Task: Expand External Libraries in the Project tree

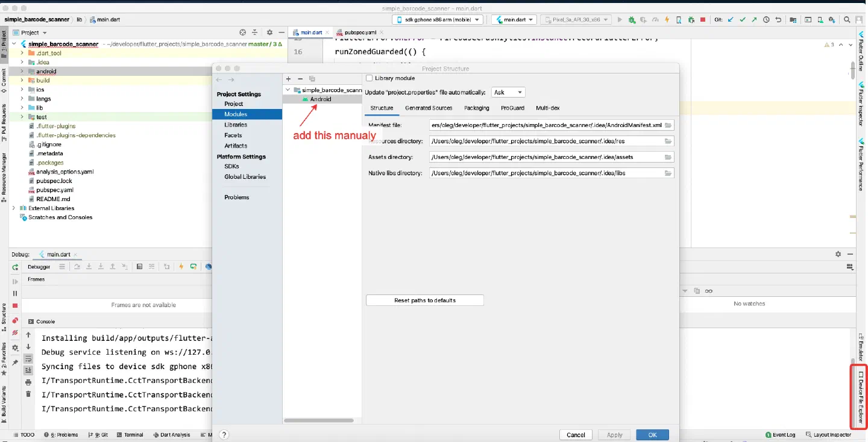Action: [14, 208]
